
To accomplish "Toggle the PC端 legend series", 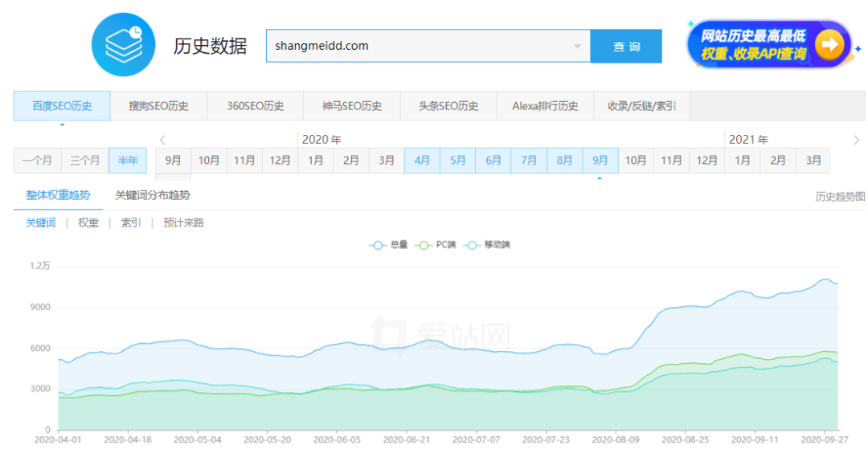I will pos(436,244).
